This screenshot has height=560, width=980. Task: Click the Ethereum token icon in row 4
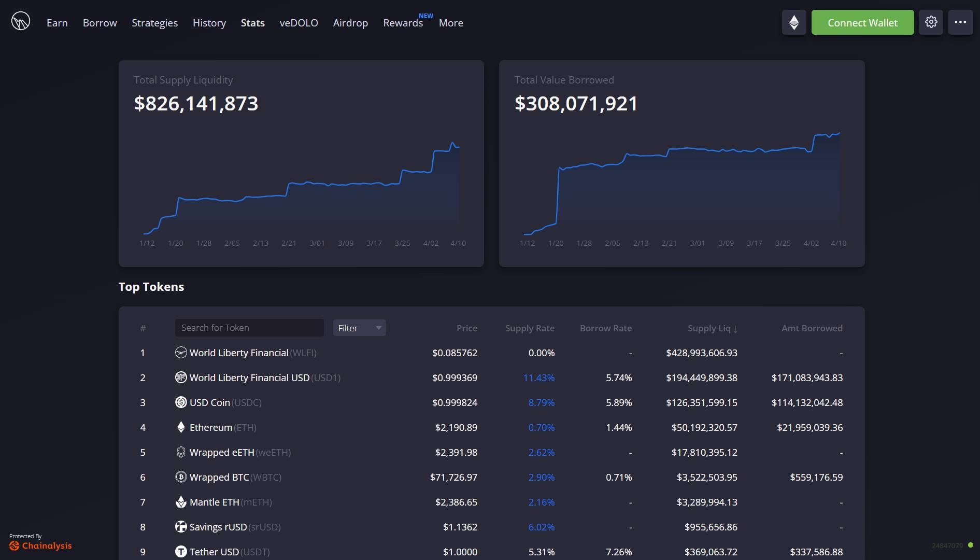[x=180, y=427]
